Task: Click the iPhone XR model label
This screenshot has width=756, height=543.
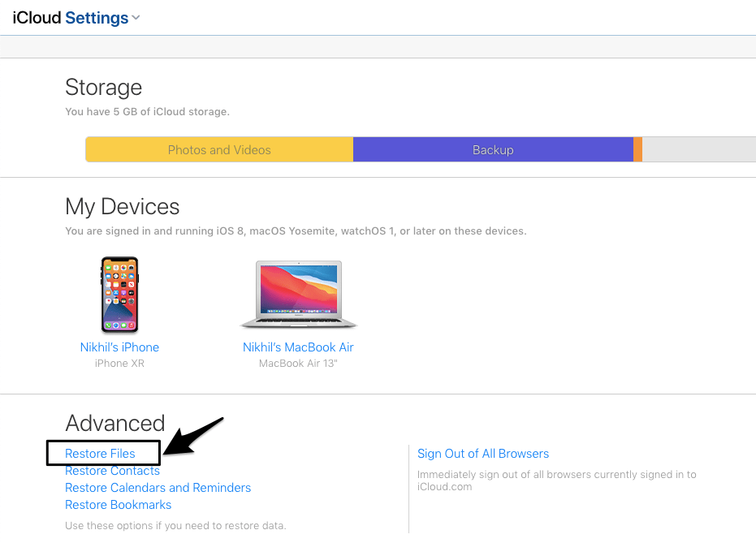Action: (119, 364)
